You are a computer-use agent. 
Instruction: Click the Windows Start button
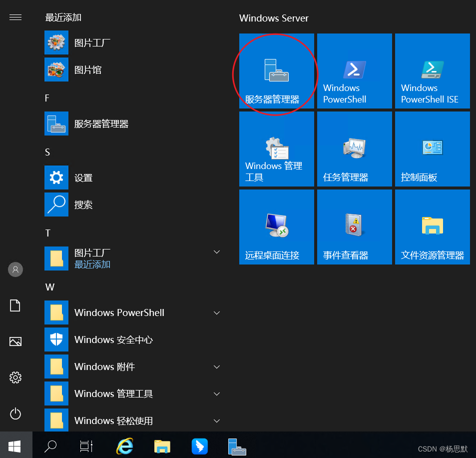[14, 446]
